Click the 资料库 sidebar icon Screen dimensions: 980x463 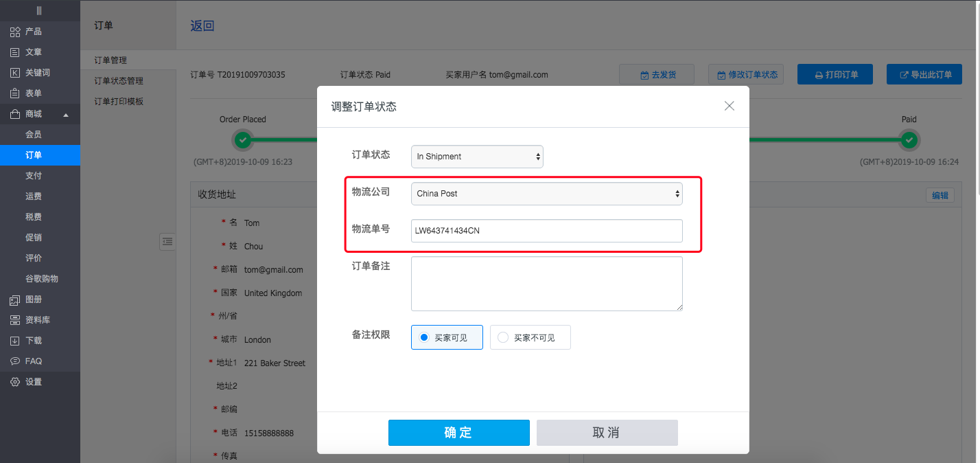coord(15,320)
